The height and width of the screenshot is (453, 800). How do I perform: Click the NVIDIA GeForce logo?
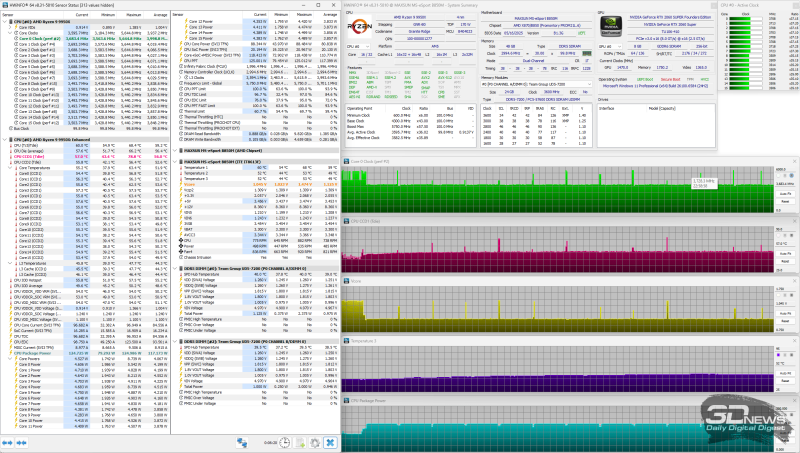[x=610, y=27]
